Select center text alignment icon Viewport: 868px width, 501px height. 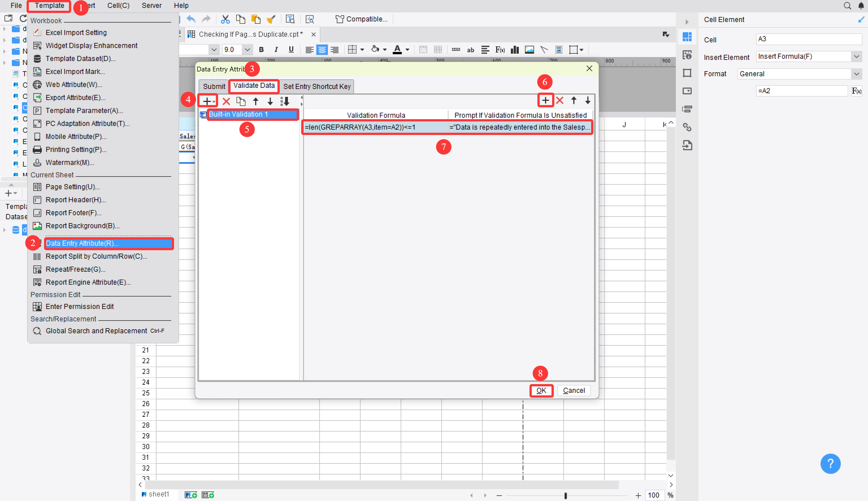tap(322, 50)
